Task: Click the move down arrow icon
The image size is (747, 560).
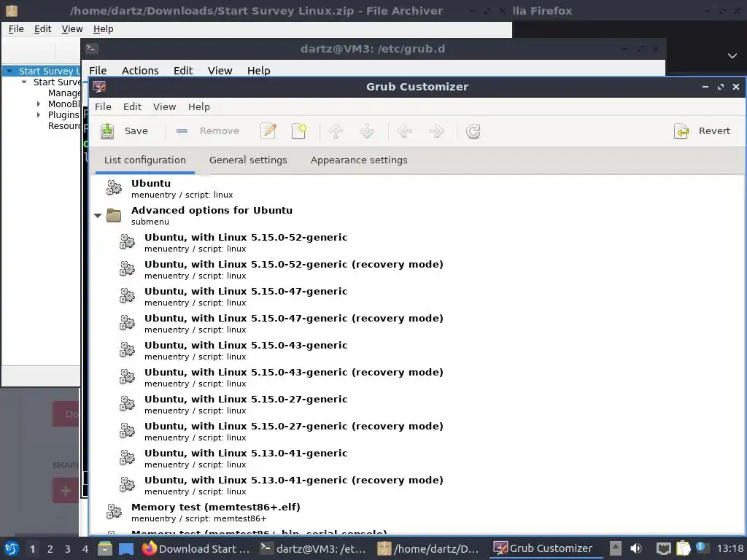Action: 367,131
